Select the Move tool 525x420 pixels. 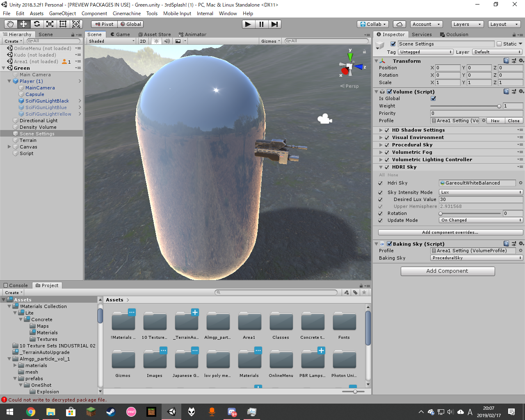click(23, 24)
